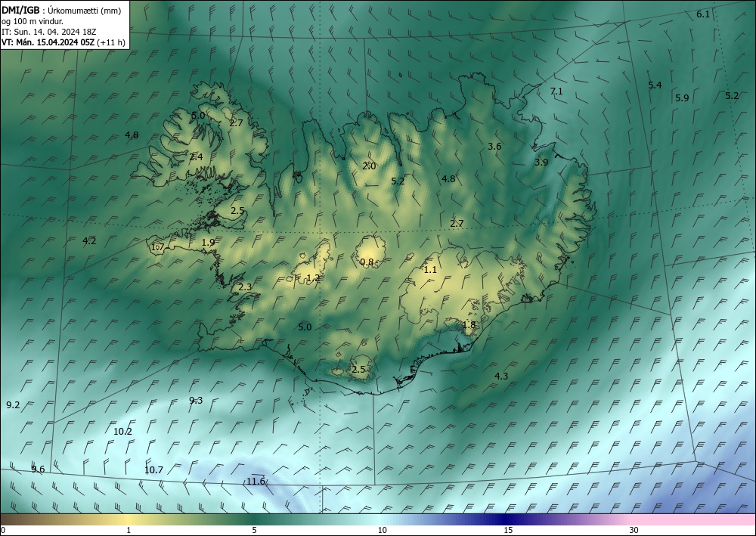Click the '30' tick on the color scale
Image resolution: width=756 pixels, height=536 pixels.
click(634, 530)
